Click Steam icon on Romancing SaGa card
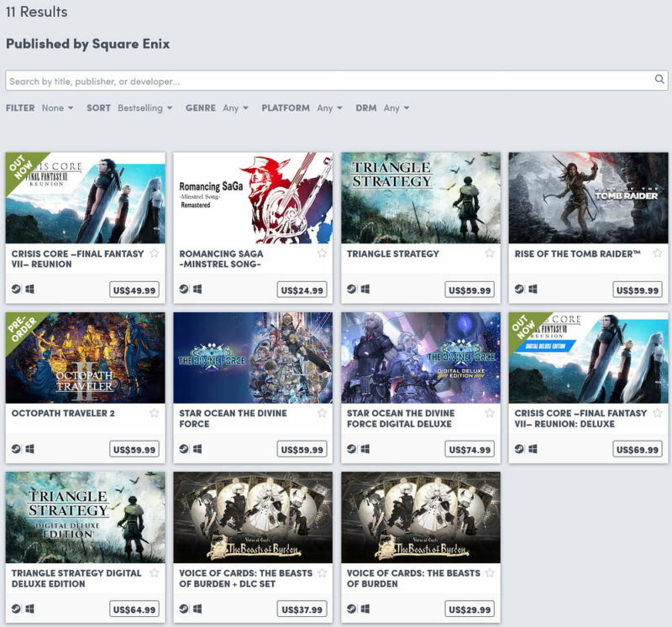The image size is (672, 627). (184, 289)
